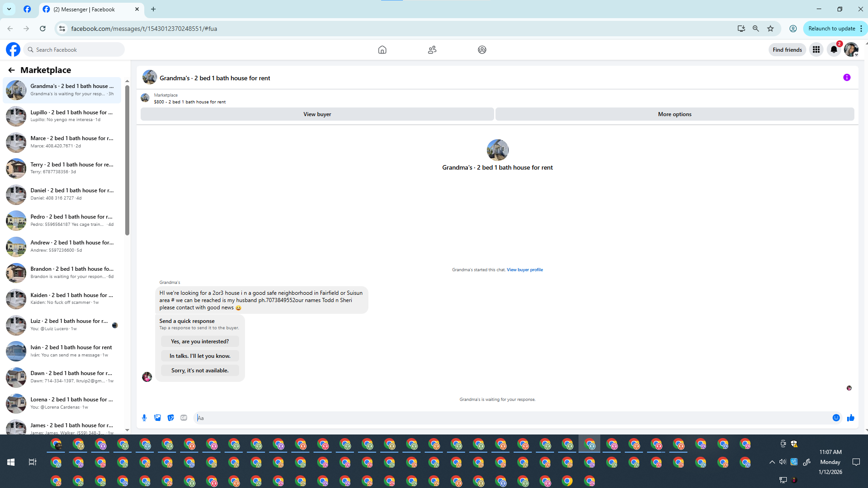Click the large centered Grandma's chat avatar

(497, 150)
